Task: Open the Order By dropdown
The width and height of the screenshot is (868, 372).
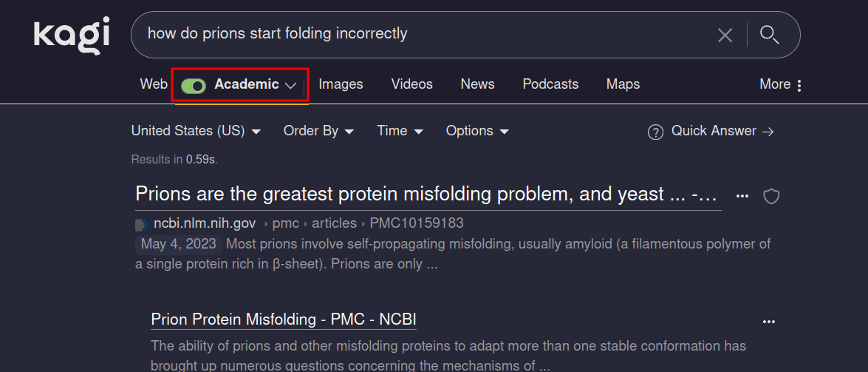Action: pyautogui.click(x=318, y=131)
